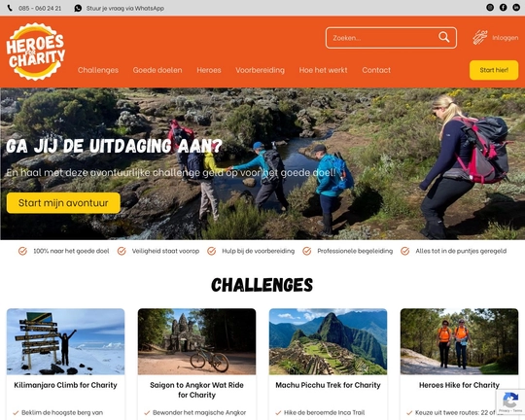This screenshot has height=420, width=525.
Task: Open the LinkedIn icon link
Action: pos(516,8)
